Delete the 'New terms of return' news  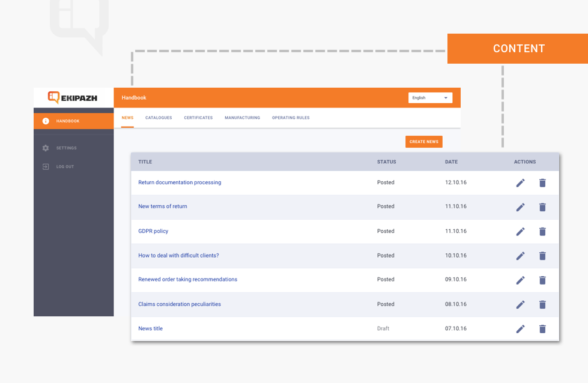pos(542,207)
